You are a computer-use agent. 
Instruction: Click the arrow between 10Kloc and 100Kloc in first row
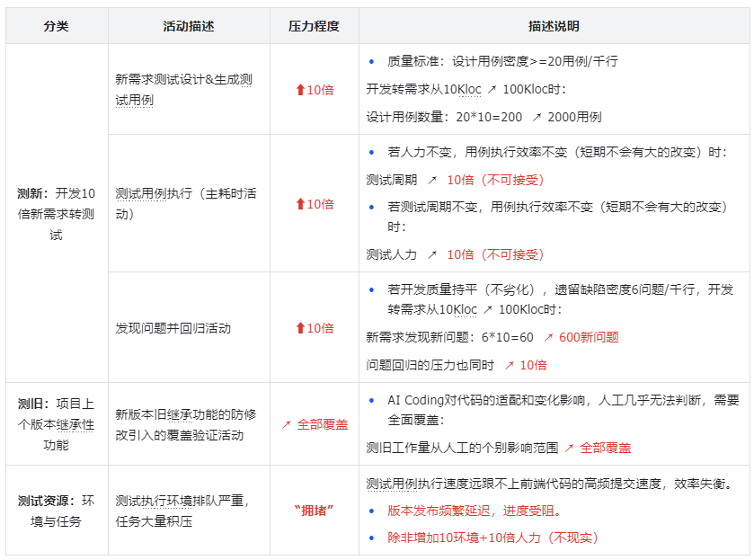(492, 90)
